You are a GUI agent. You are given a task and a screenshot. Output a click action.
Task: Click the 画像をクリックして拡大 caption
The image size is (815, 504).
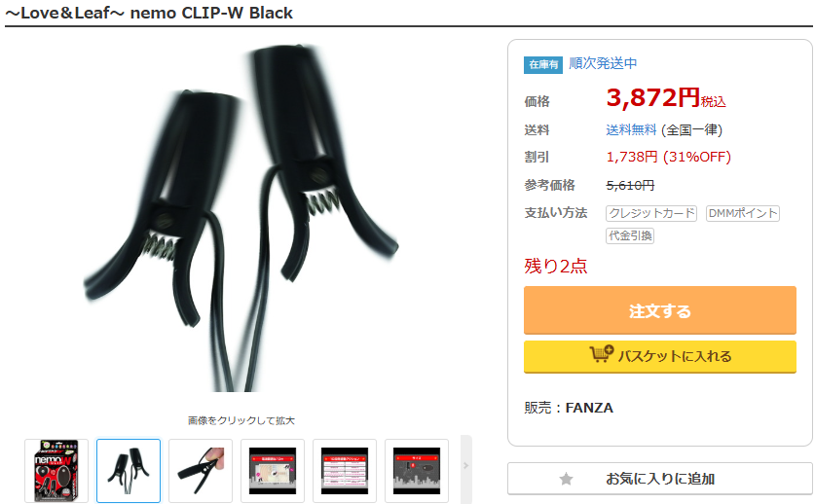click(241, 420)
